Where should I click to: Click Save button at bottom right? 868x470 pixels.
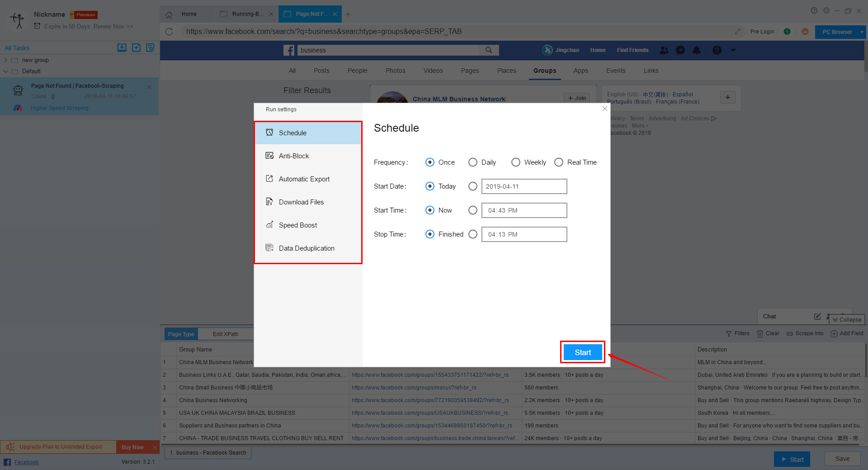[x=842, y=459]
